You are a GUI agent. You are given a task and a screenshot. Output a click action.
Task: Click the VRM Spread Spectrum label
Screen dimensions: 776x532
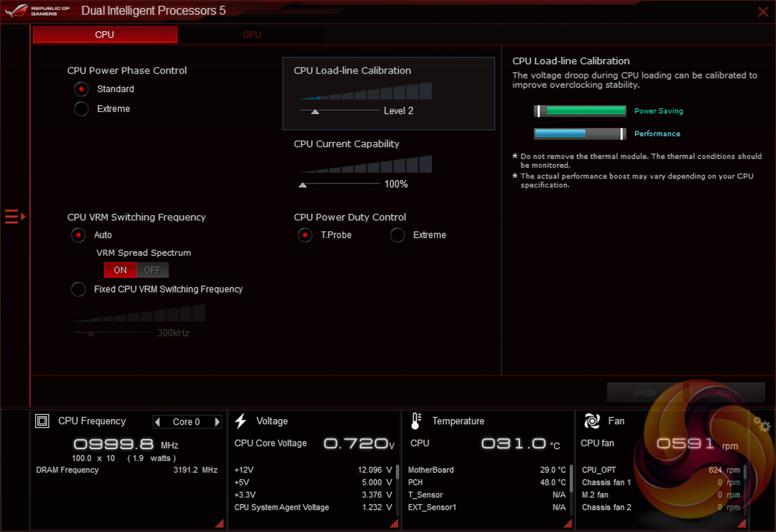coord(144,253)
